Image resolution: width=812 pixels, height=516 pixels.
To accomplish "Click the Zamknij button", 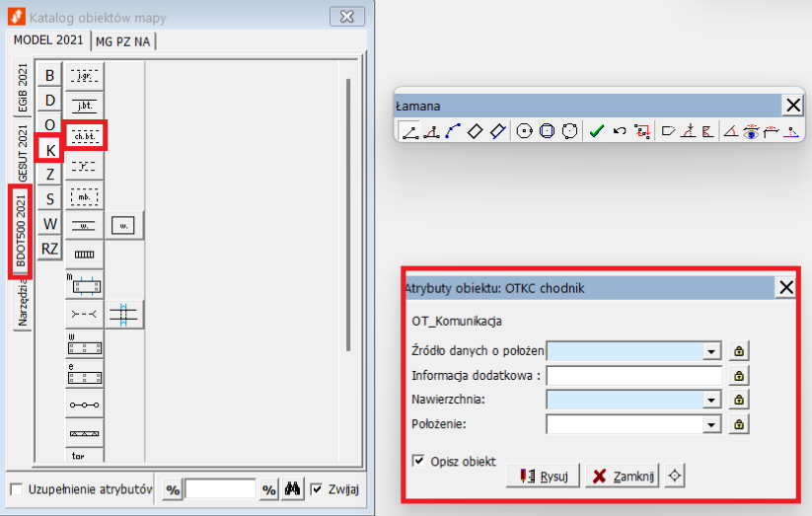I will pyautogui.click(x=622, y=476).
